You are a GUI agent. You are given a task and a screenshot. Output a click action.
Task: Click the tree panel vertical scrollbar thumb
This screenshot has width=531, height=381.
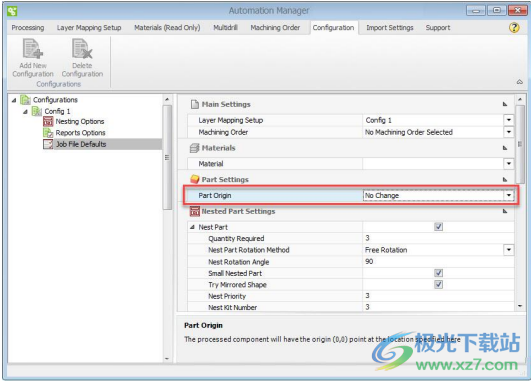[167, 157]
